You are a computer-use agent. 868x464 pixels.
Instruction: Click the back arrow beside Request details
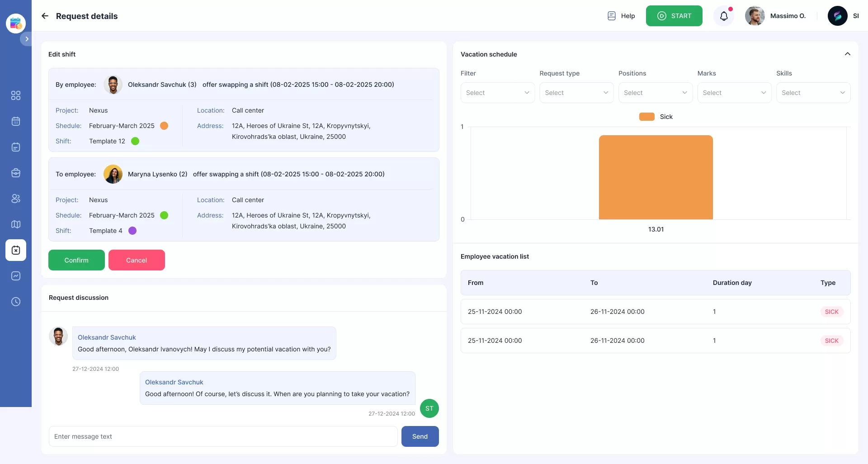(45, 16)
